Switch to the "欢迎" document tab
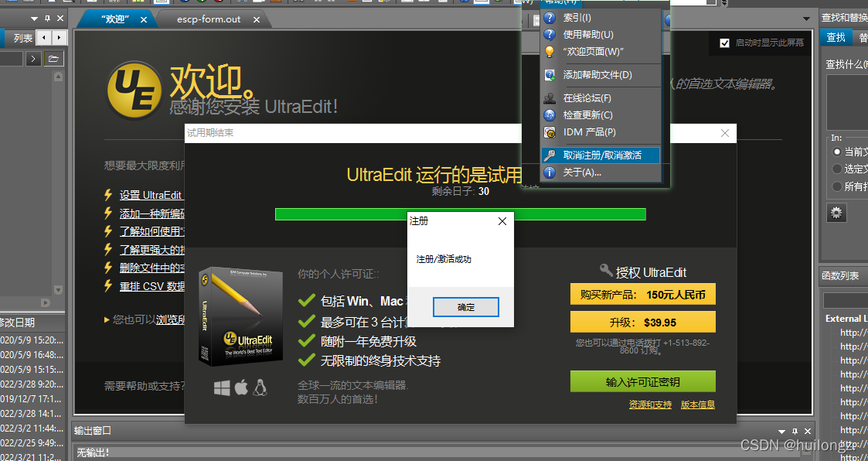This screenshot has height=461, width=868. point(115,19)
